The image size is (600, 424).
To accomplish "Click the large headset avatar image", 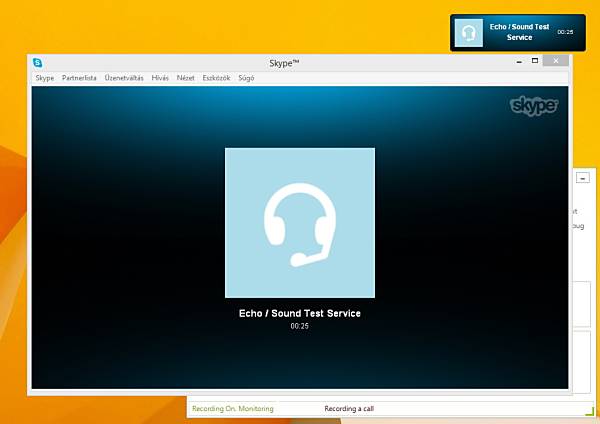I will click(300, 223).
